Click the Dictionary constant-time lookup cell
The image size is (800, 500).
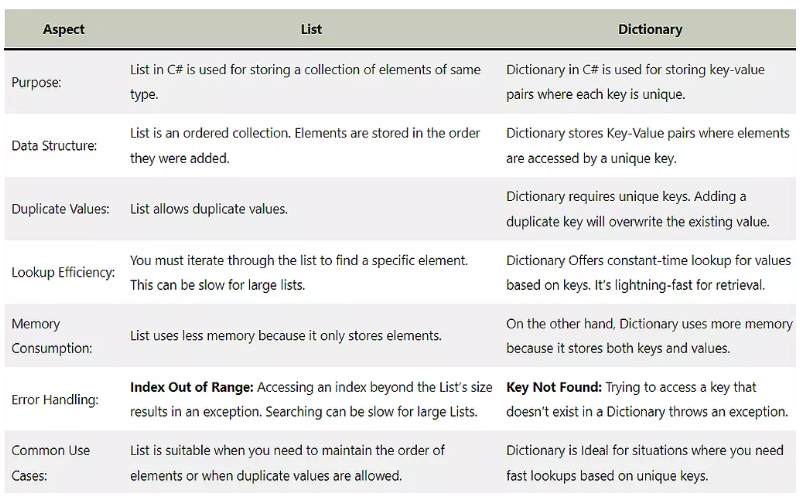(648, 272)
